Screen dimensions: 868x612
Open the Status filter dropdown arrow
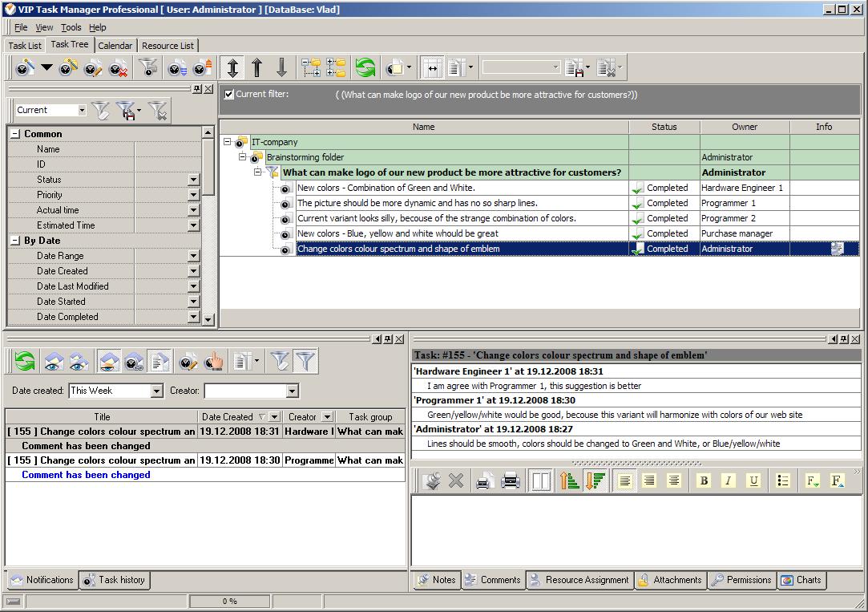pos(193,180)
